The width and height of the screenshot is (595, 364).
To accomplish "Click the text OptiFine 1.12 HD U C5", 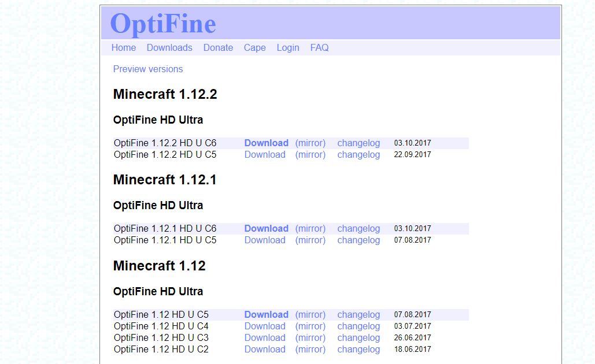I will pyautogui.click(x=161, y=315).
